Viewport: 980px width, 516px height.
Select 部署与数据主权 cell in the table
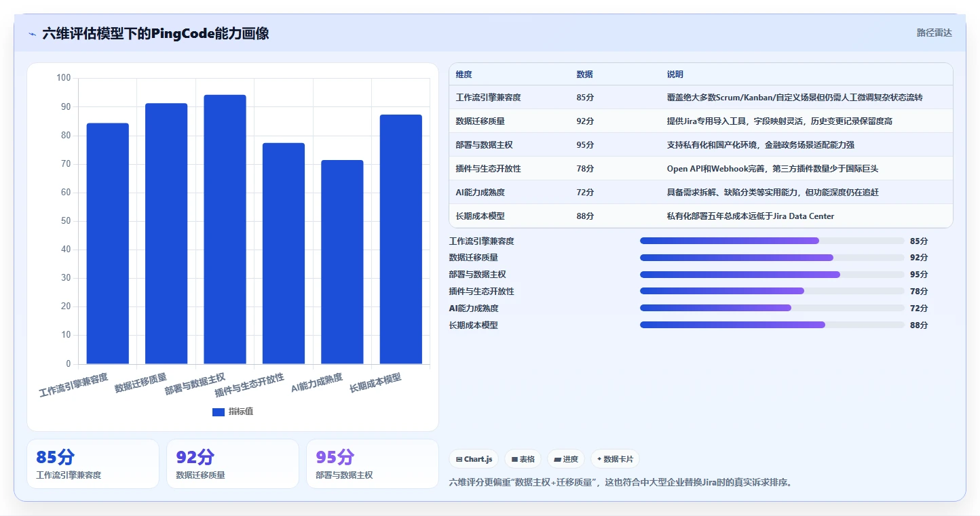(485, 145)
